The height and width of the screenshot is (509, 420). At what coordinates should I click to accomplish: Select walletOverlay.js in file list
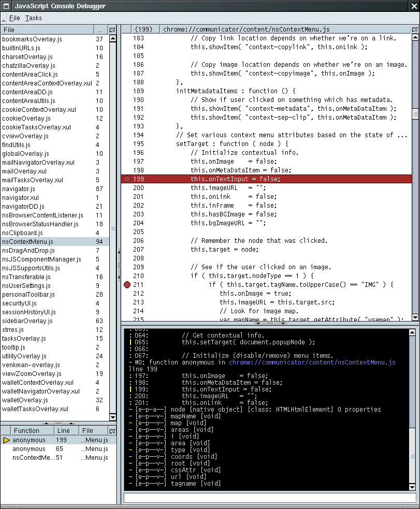pyautogui.click(x=55, y=400)
